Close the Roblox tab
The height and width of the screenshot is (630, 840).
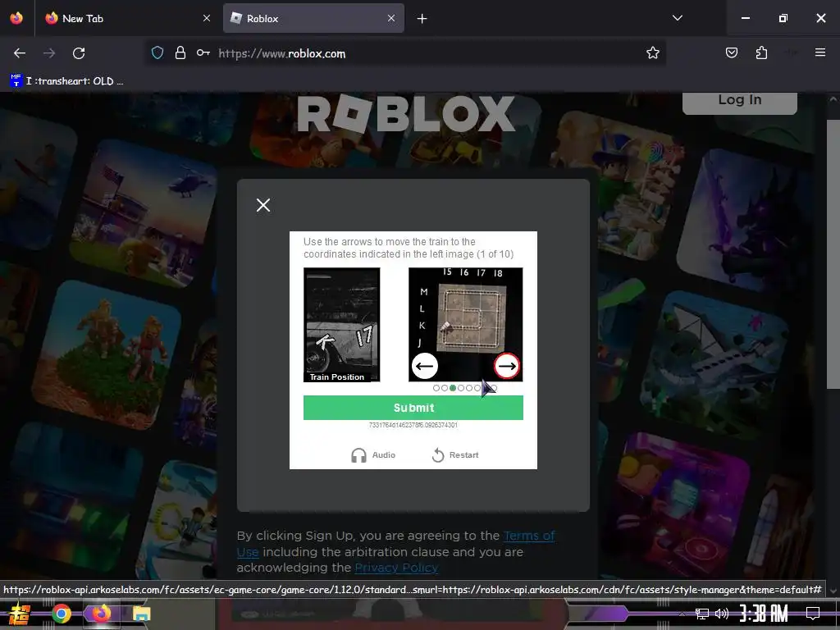391,18
